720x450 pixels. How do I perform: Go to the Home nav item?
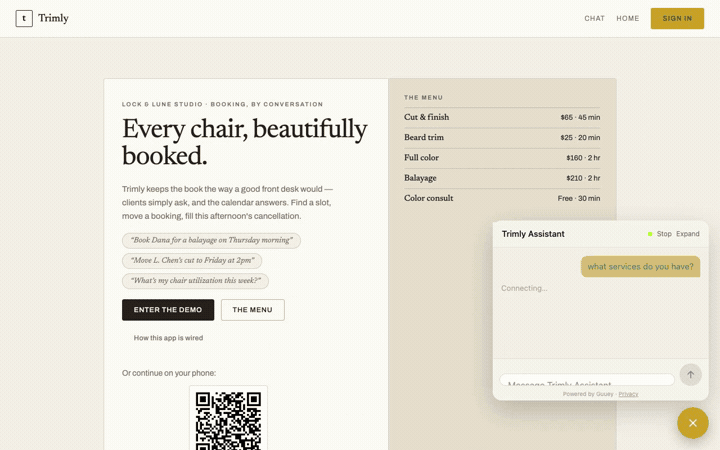click(x=627, y=18)
